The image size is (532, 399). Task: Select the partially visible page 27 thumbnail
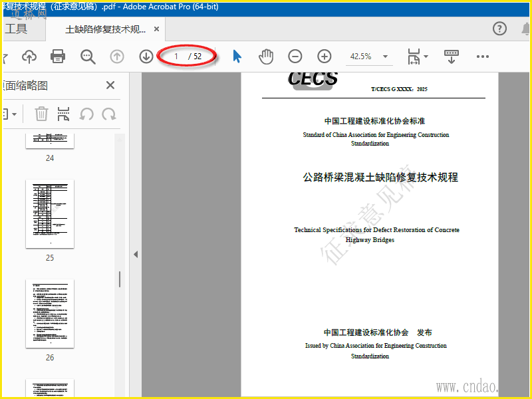pyautogui.click(x=50, y=388)
